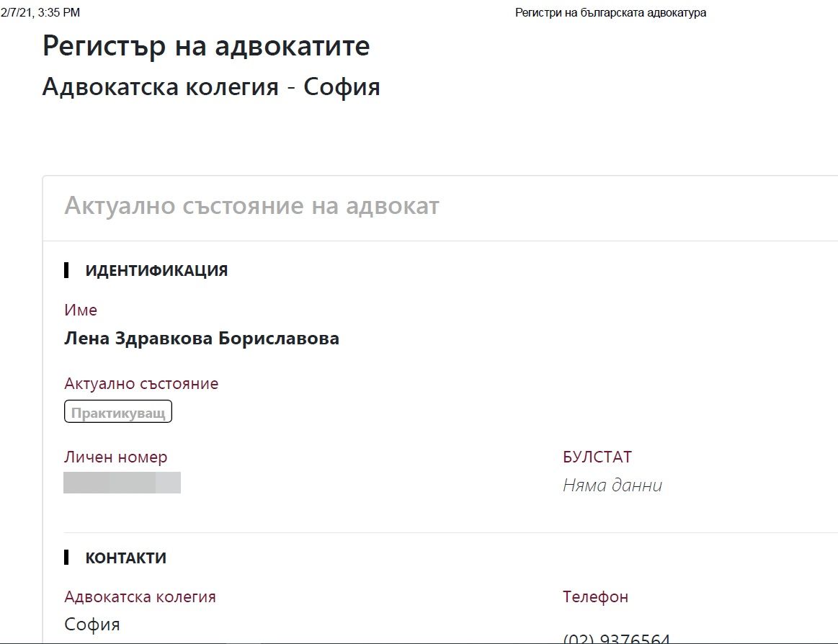838x644 pixels.
Task: Click the Регистър на адвокатите heading
Action: pyautogui.click(x=206, y=46)
